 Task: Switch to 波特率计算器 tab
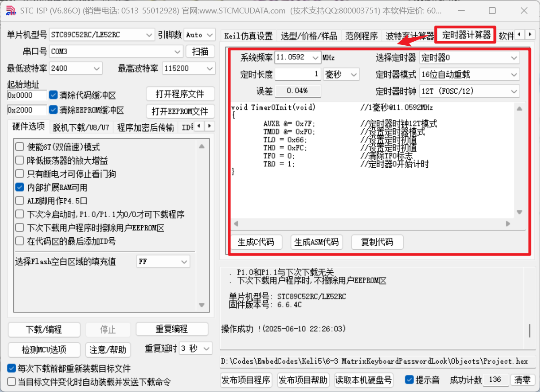pos(409,36)
